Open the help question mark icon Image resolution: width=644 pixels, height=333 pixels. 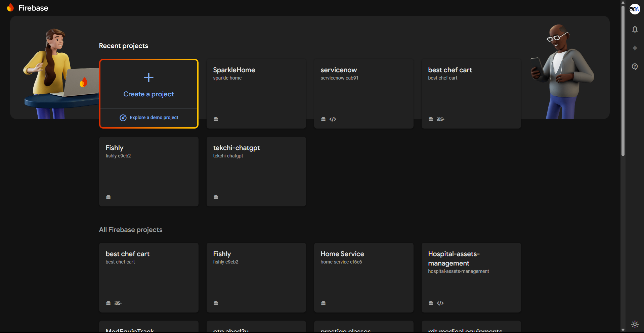tap(635, 66)
